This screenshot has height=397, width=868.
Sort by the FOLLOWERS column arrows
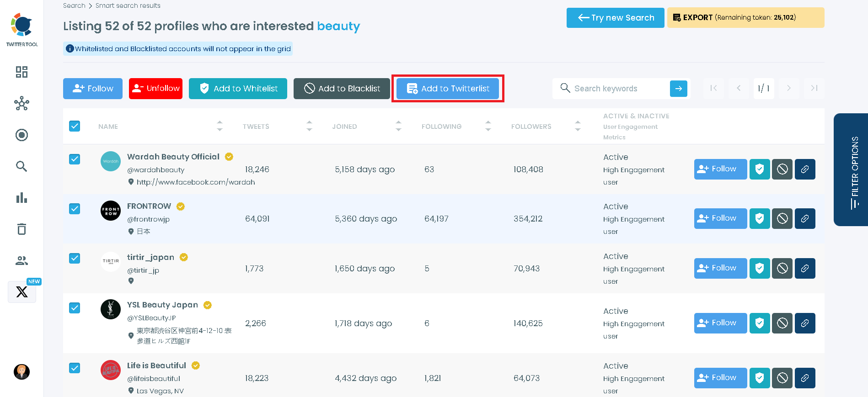(578, 126)
